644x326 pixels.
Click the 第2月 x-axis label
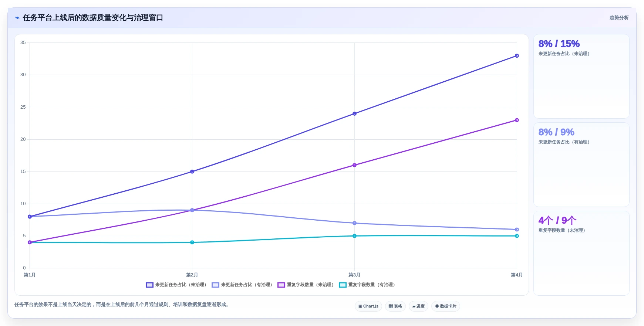click(x=192, y=275)
